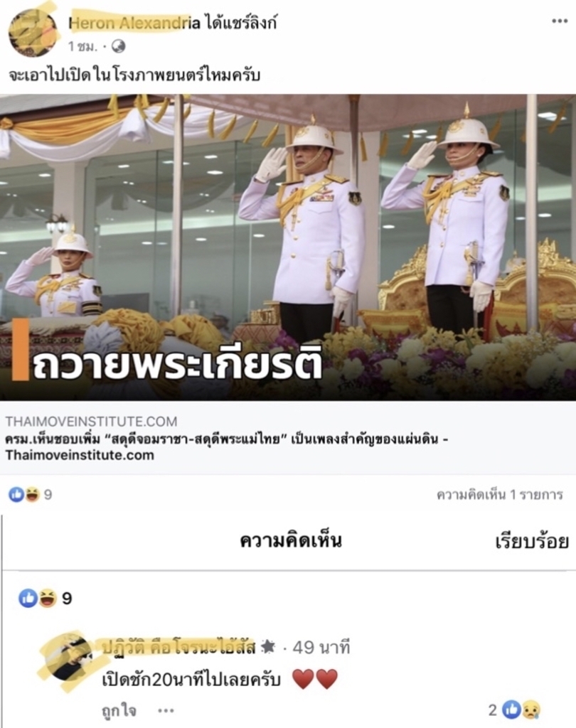Image resolution: width=576 pixels, height=728 pixels.
Task: Click the like reaction icon on the comment
Action: 512,710
